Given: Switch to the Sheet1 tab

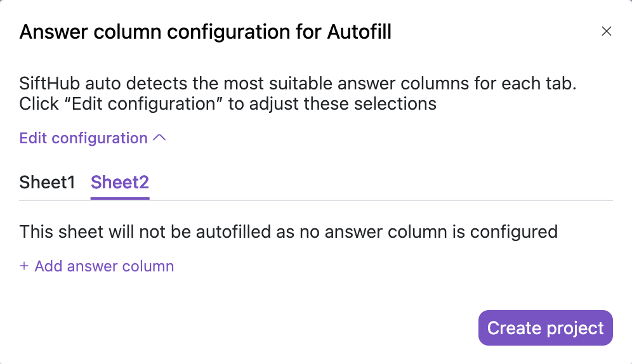Looking at the screenshot, I should pos(47,183).
